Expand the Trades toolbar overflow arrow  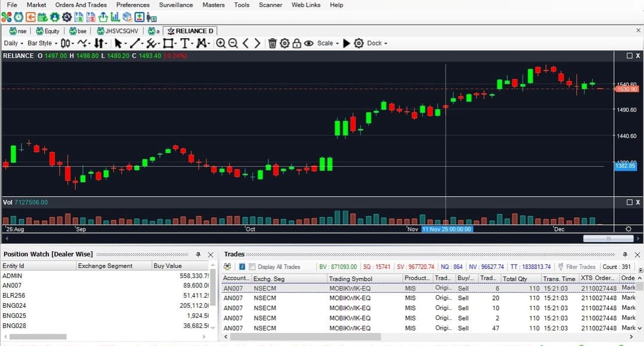pos(640,270)
